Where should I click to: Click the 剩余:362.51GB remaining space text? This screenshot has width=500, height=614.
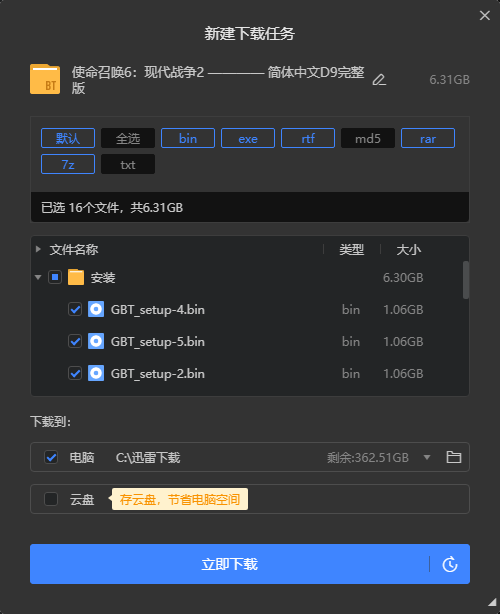coord(368,457)
